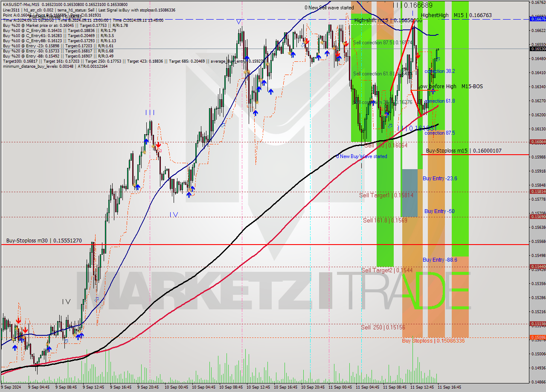This screenshot has width=546, height=392.
Task: Click the I I I | 0.166689 wave label
Action: pyautogui.click(x=412, y=5)
